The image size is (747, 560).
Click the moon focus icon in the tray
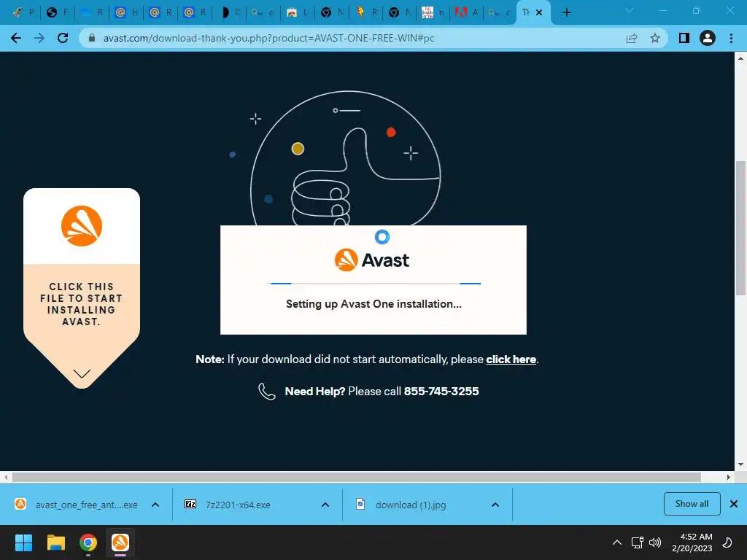[x=727, y=542]
